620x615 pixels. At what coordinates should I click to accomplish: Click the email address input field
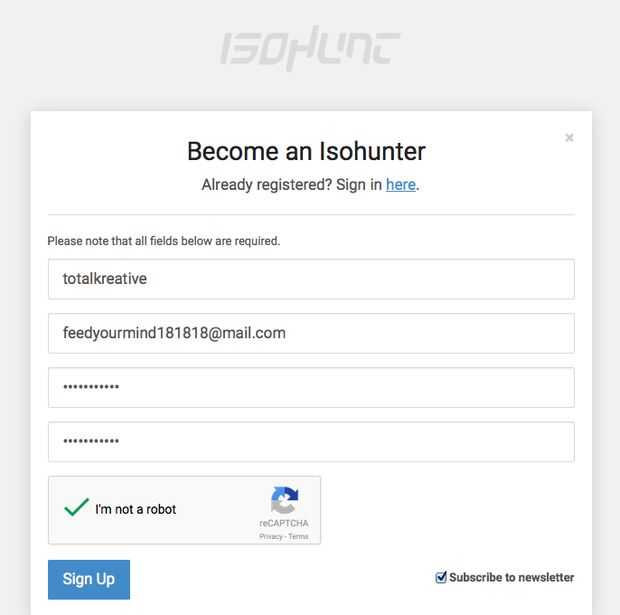[311, 333]
